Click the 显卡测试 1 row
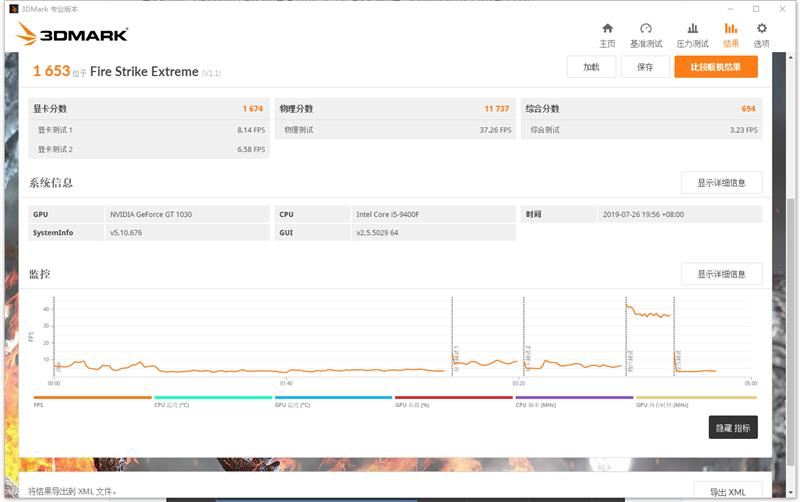 [149, 130]
